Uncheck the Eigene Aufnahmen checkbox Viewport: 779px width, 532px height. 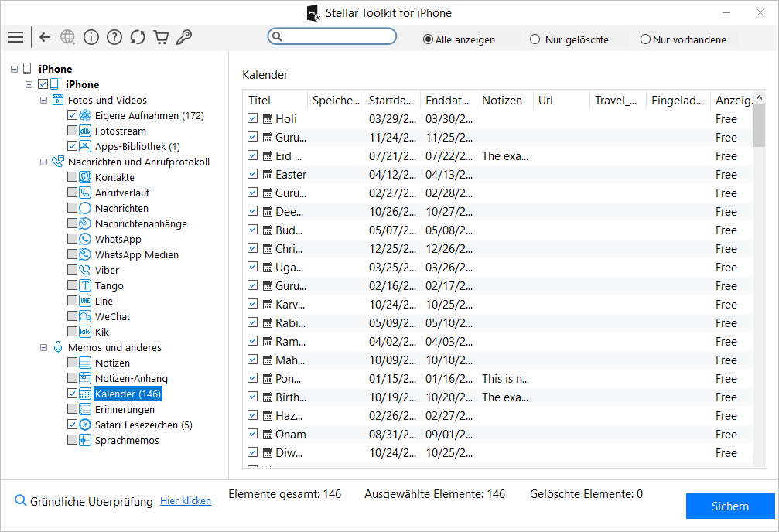72,115
